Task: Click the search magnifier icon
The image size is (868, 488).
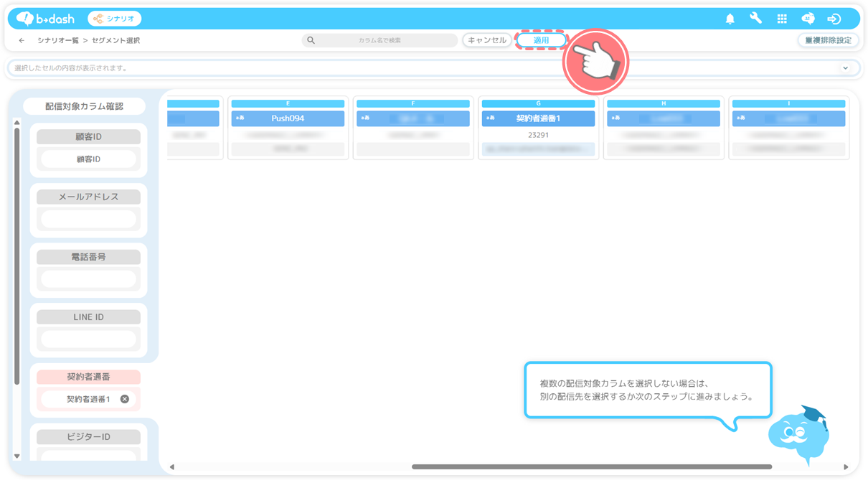Action: point(311,41)
